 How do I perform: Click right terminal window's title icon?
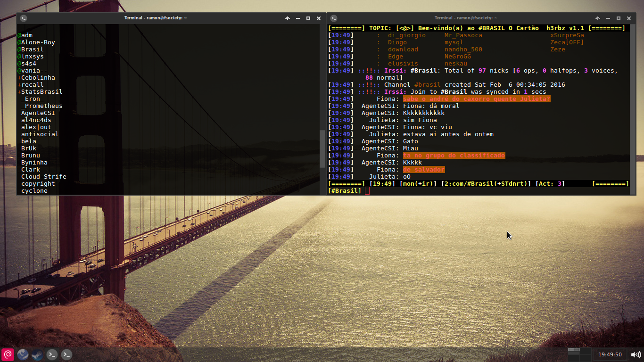pos(334,18)
